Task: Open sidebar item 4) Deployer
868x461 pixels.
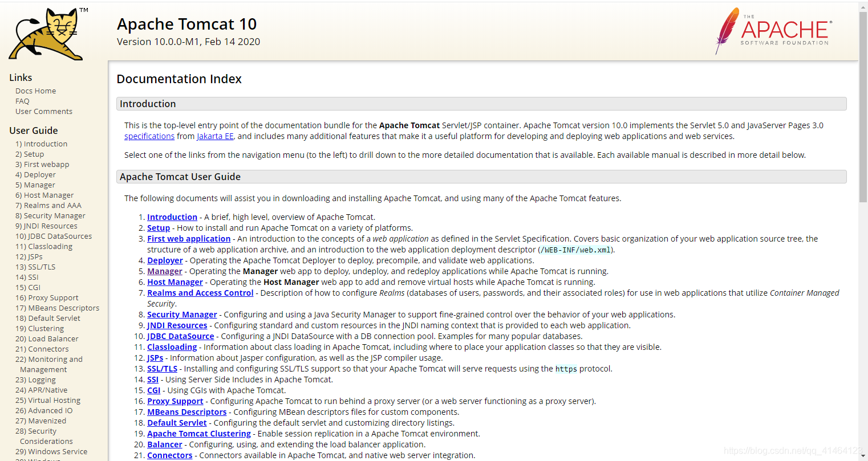Action: [x=35, y=174]
